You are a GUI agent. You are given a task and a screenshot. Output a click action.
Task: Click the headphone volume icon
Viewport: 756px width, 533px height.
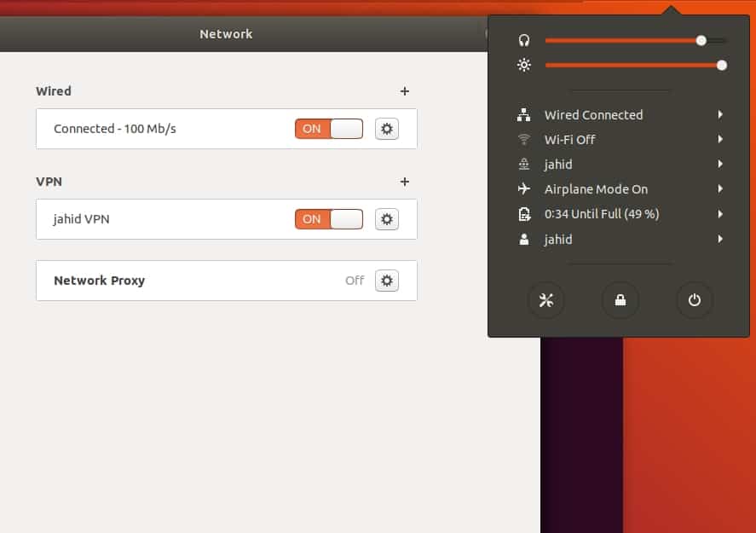coord(524,39)
